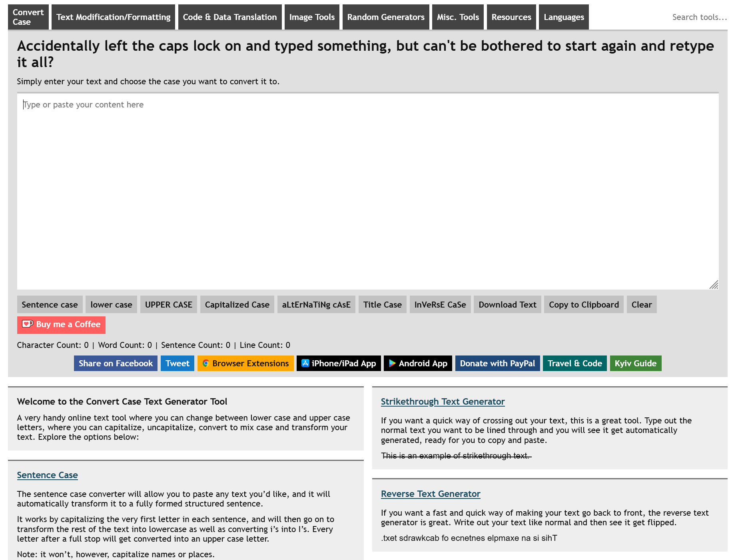Click the Download Text button
732x560 pixels.
coord(508,305)
